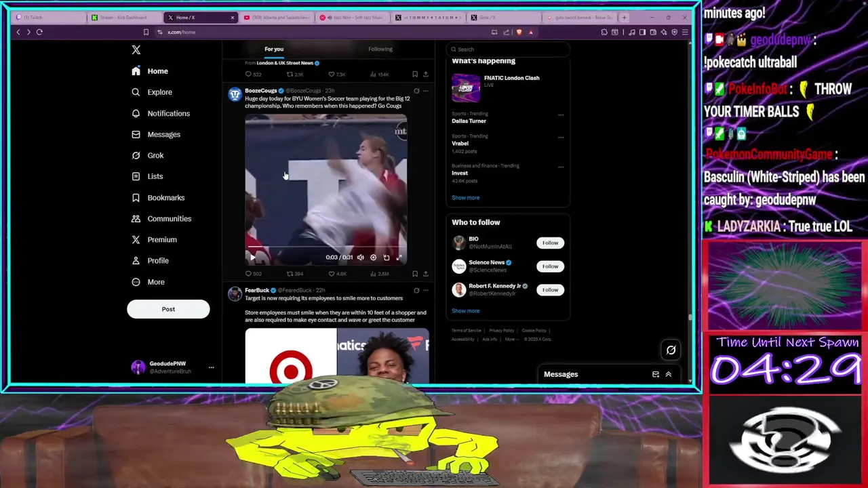The height and width of the screenshot is (488, 868).
Task: Toggle picture-in-picture on the BoozeCougs video
Action: pos(387,258)
